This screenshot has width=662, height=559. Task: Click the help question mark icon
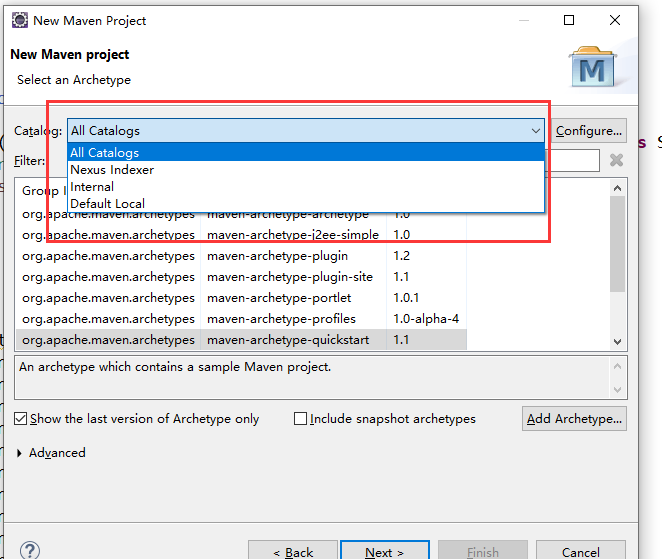[x=30, y=551]
